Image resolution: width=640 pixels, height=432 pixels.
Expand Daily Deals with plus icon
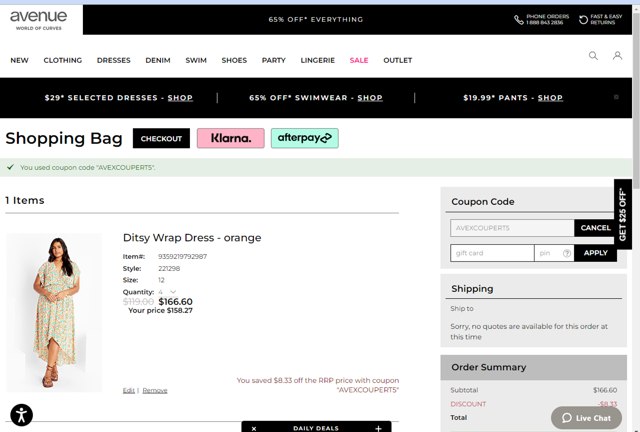point(378,428)
